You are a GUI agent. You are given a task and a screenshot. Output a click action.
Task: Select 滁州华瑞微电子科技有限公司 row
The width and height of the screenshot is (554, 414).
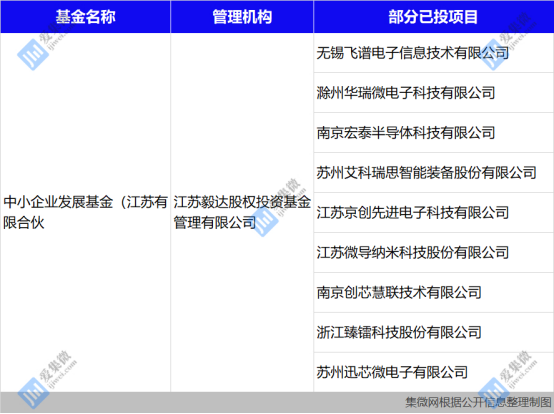click(x=434, y=93)
